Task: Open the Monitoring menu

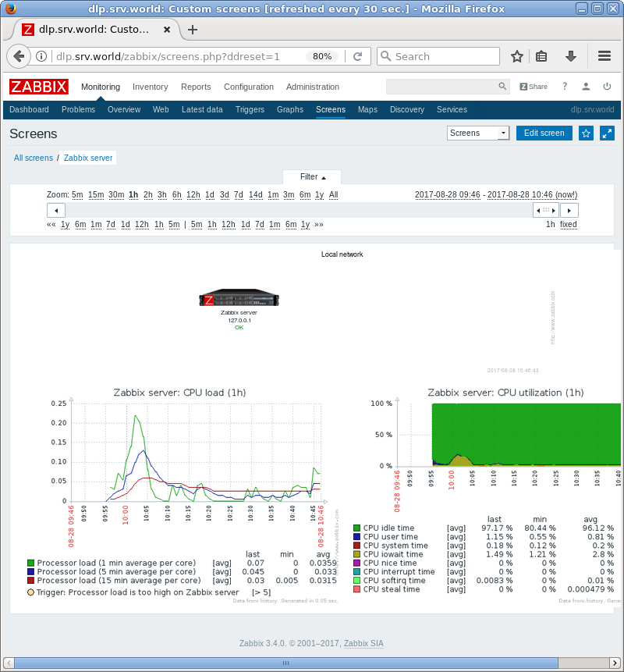Action: pyautogui.click(x=101, y=87)
